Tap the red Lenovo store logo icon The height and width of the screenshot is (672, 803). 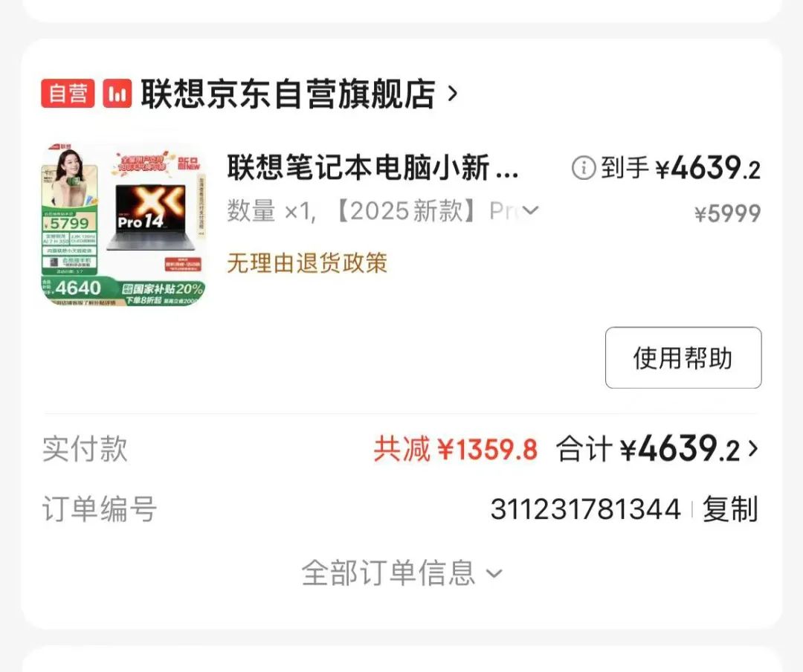point(117,93)
